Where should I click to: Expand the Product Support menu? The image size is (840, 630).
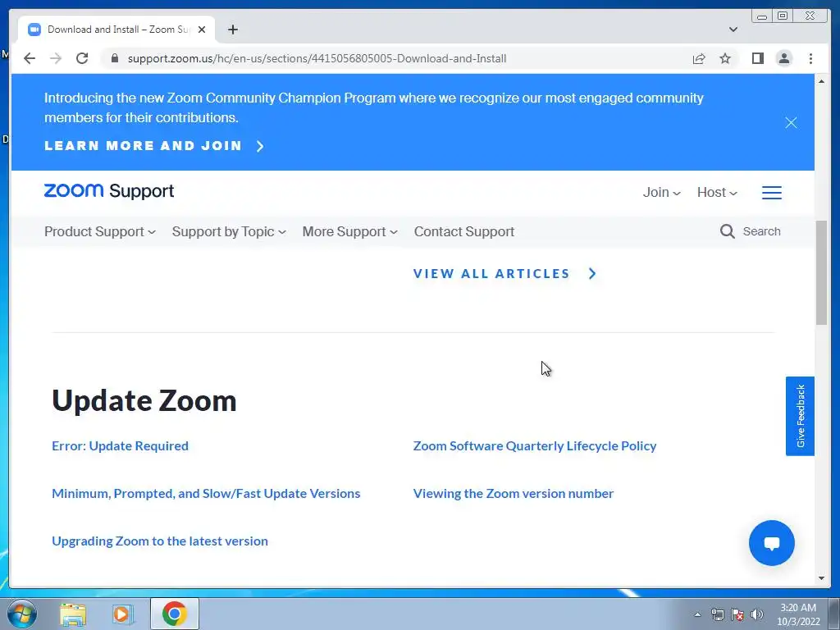pos(99,231)
